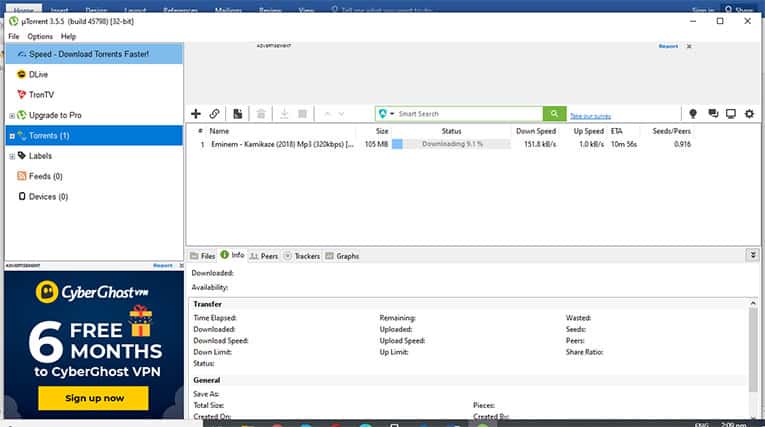Click the green search magnifier button

point(554,114)
